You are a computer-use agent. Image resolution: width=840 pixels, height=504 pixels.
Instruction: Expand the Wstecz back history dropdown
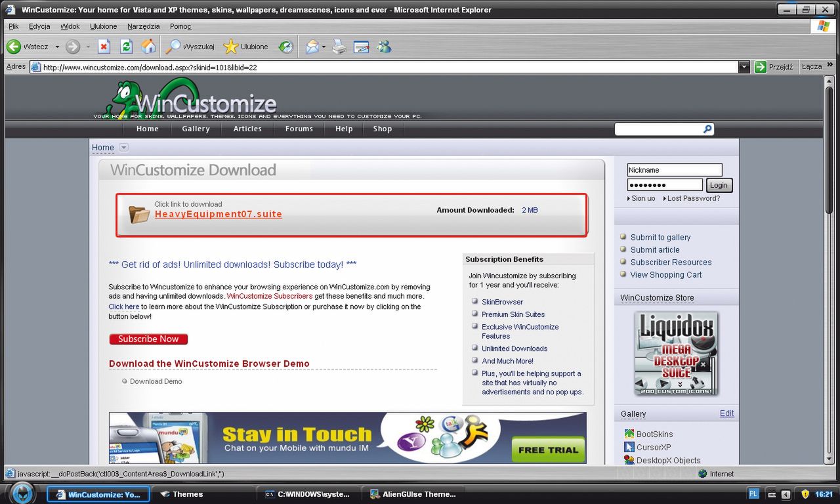[57, 47]
